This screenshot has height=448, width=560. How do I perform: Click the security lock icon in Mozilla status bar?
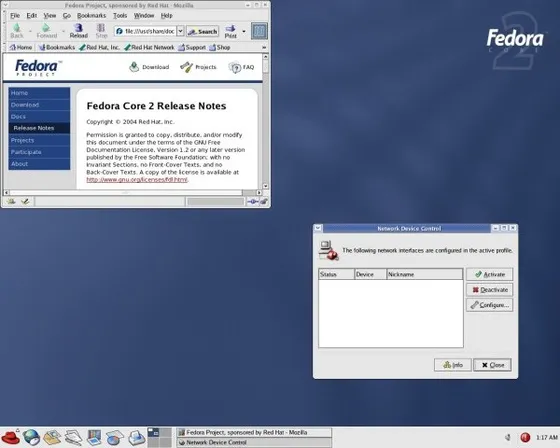tap(264, 202)
